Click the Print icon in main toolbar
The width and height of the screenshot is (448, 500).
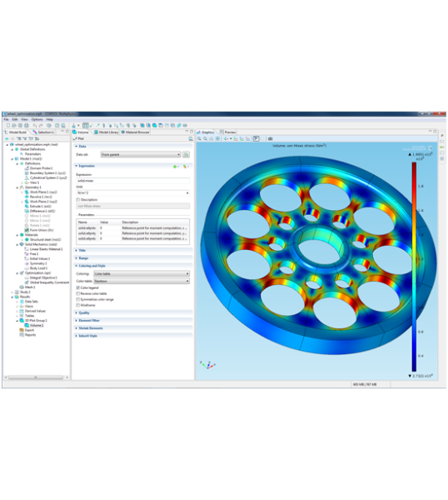point(27,125)
